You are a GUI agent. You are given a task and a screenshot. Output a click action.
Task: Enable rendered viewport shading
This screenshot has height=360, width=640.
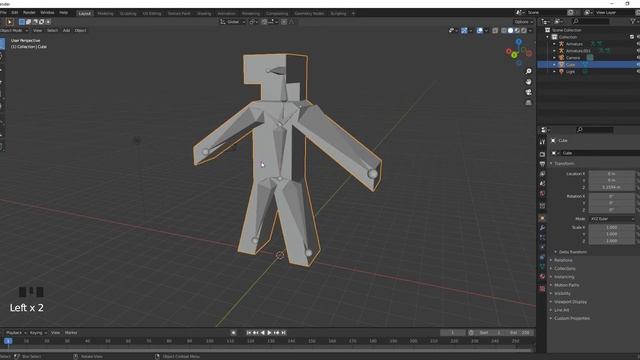click(x=524, y=30)
